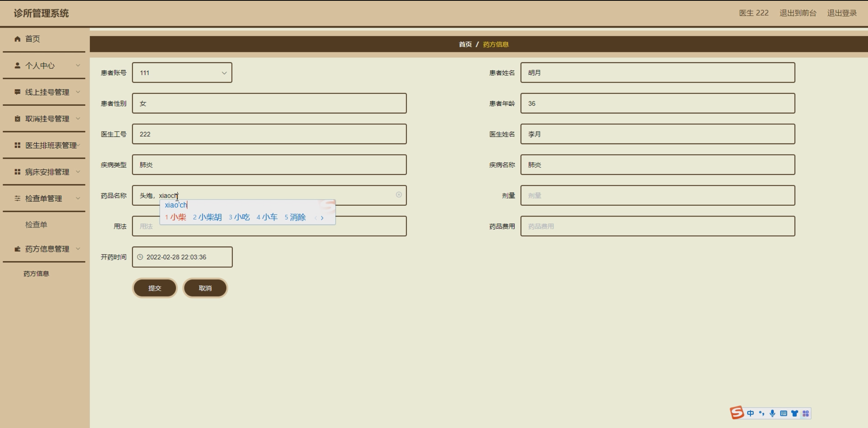
Task: Toggle Chinese/English mode 中 in Sogou toolbar
Action: 750,413
